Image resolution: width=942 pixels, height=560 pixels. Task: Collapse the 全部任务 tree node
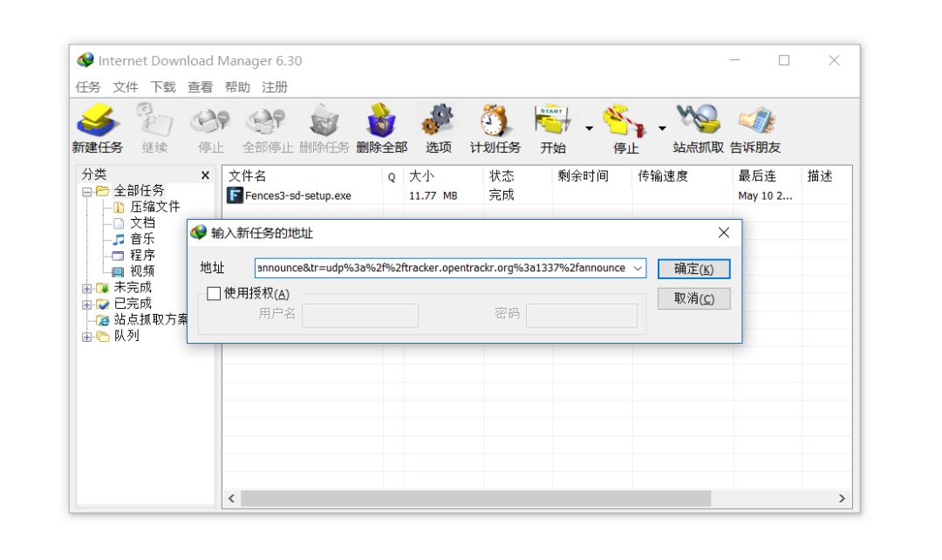coord(87,192)
